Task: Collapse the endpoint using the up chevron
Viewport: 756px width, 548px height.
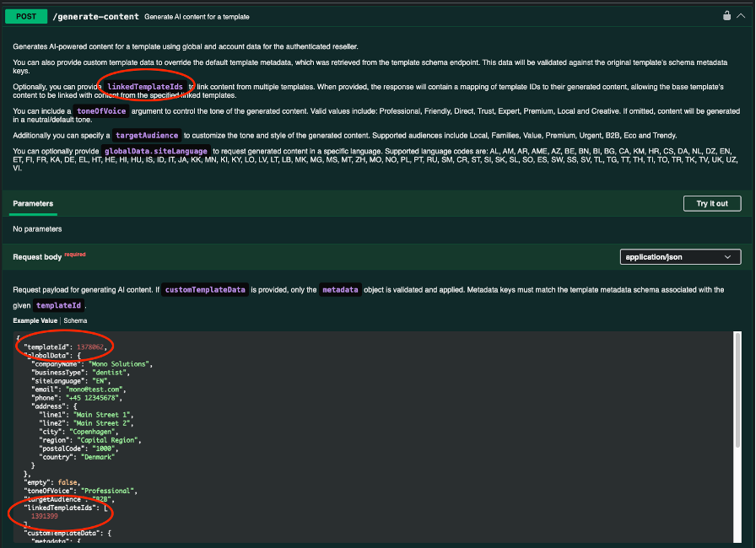Action: 741,15
